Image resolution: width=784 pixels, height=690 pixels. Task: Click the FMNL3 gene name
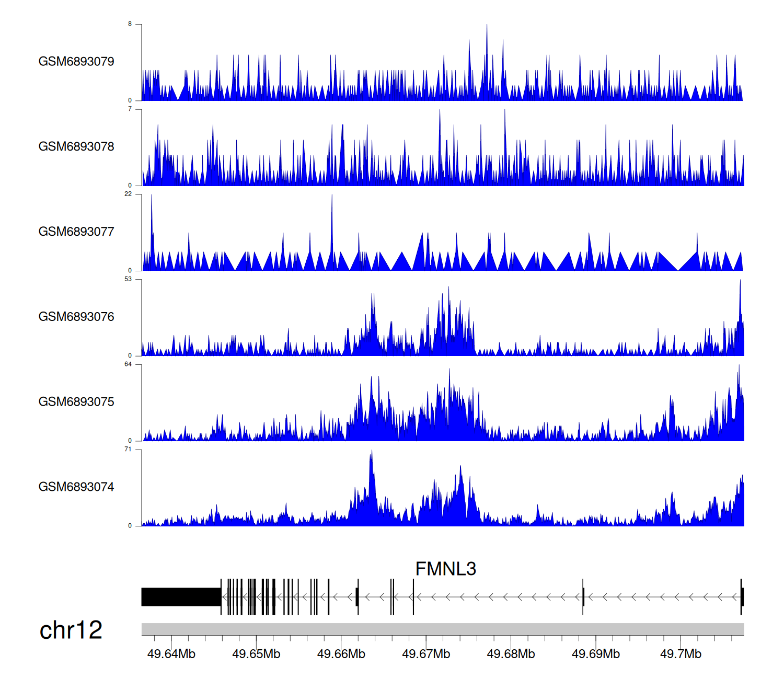[445, 569]
